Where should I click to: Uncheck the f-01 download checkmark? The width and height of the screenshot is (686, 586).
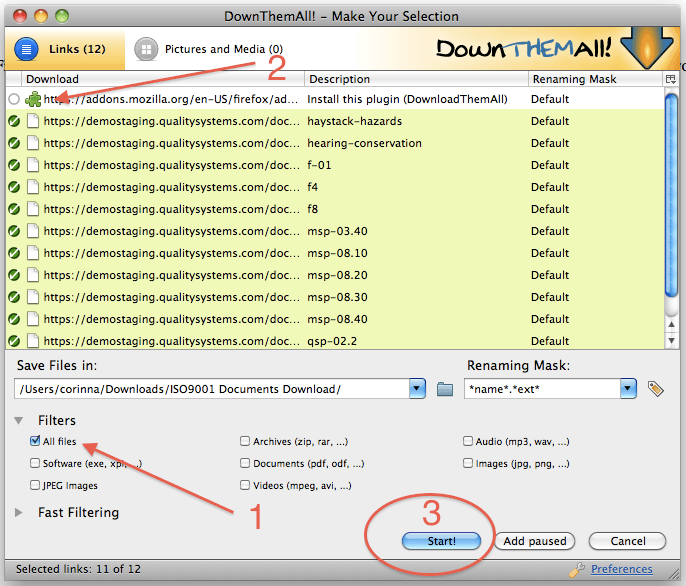[14, 165]
